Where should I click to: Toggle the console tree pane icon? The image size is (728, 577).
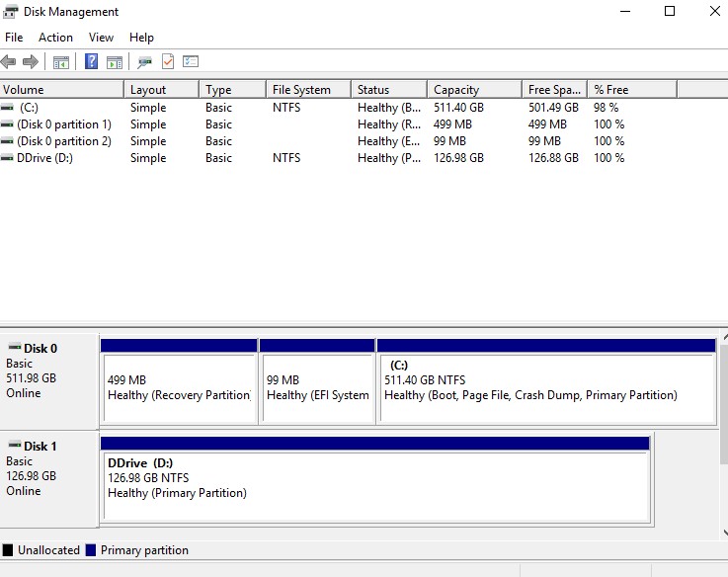click(61, 62)
